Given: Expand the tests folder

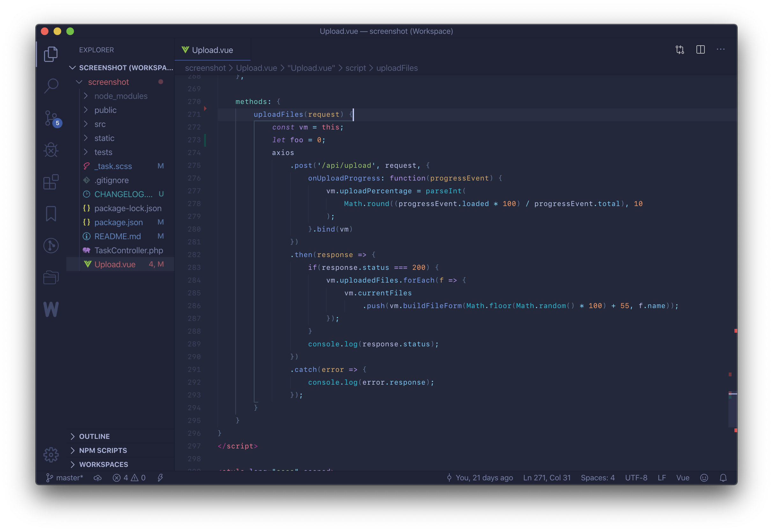Looking at the screenshot, I should click(x=120, y=152).
